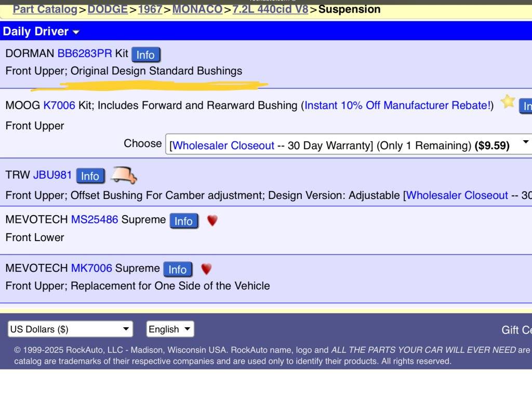The image size is (532, 399).
Task: Click the gold star icon on MOOG row
Action: pyautogui.click(x=508, y=102)
